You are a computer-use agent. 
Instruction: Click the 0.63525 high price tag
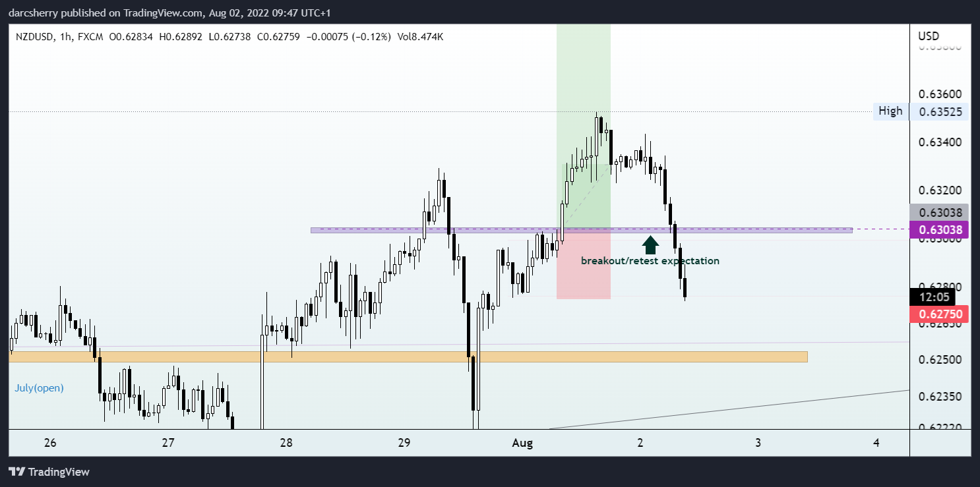(x=940, y=111)
